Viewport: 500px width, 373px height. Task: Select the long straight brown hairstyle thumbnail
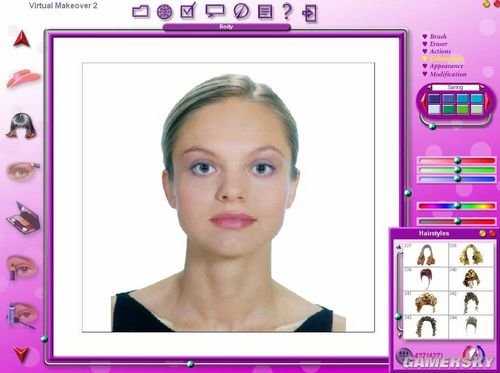click(426, 255)
